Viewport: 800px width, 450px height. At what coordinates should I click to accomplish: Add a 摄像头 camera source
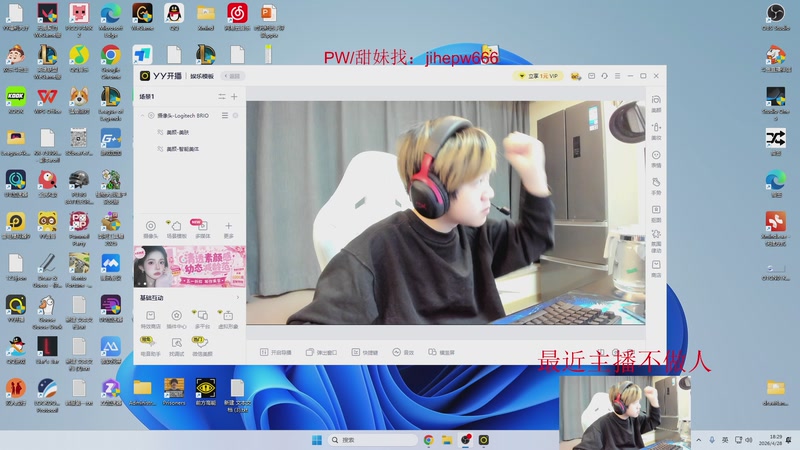coord(151,229)
